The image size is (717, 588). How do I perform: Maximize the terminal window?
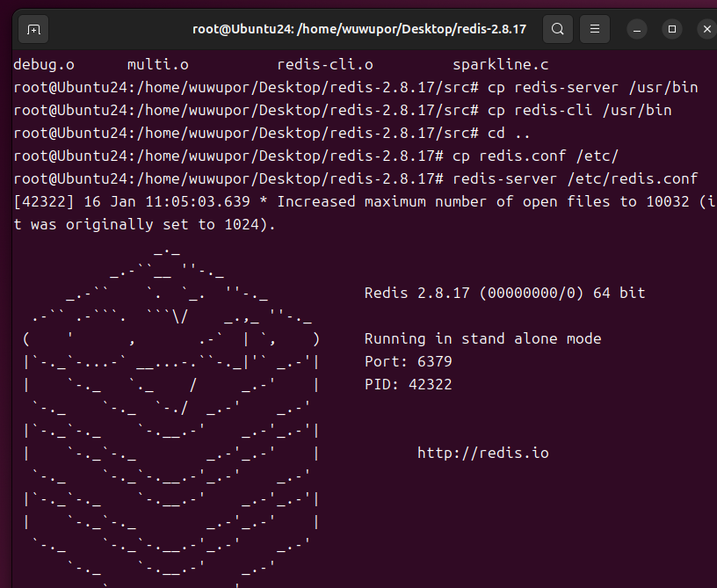(671, 29)
